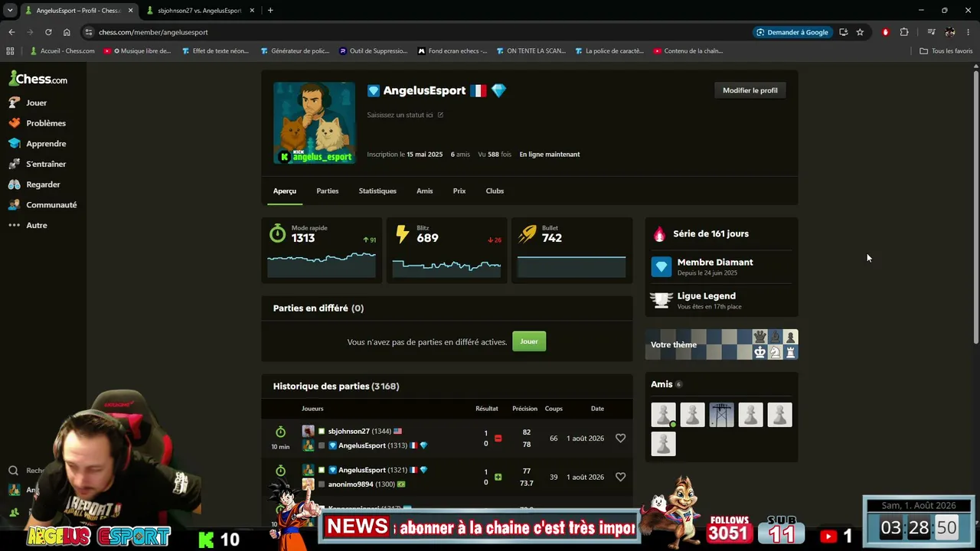Open the browser extensions menu

coord(904,32)
